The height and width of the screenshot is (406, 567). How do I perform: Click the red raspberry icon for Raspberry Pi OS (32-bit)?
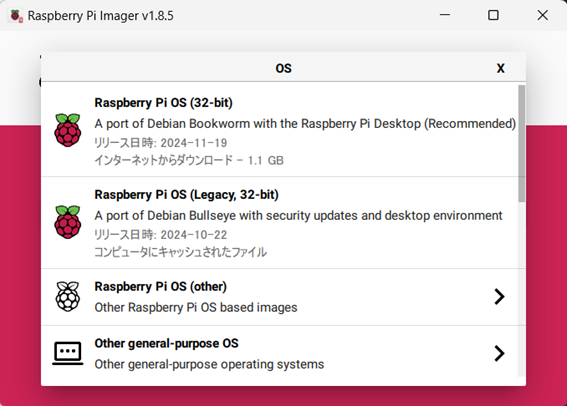click(68, 130)
